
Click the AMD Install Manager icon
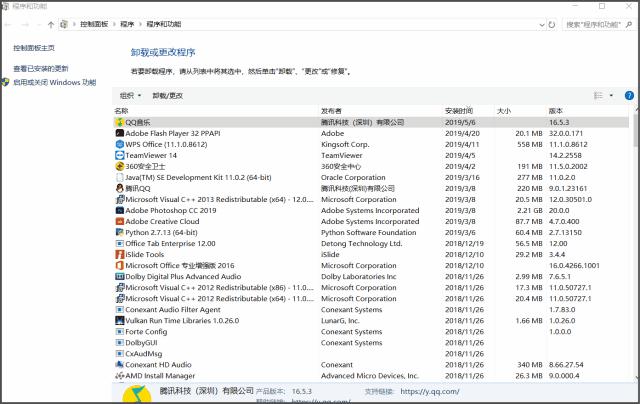tap(120, 375)
